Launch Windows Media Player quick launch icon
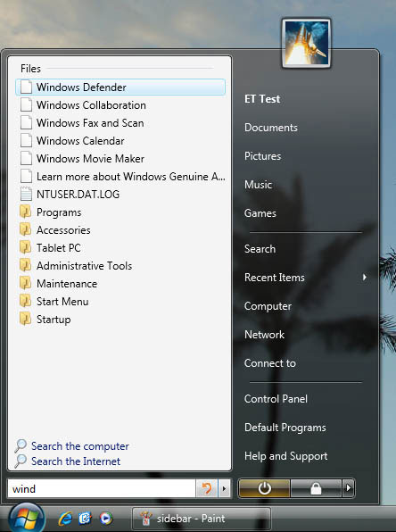The height and width of the screenshot is (532, 396). 105,519
